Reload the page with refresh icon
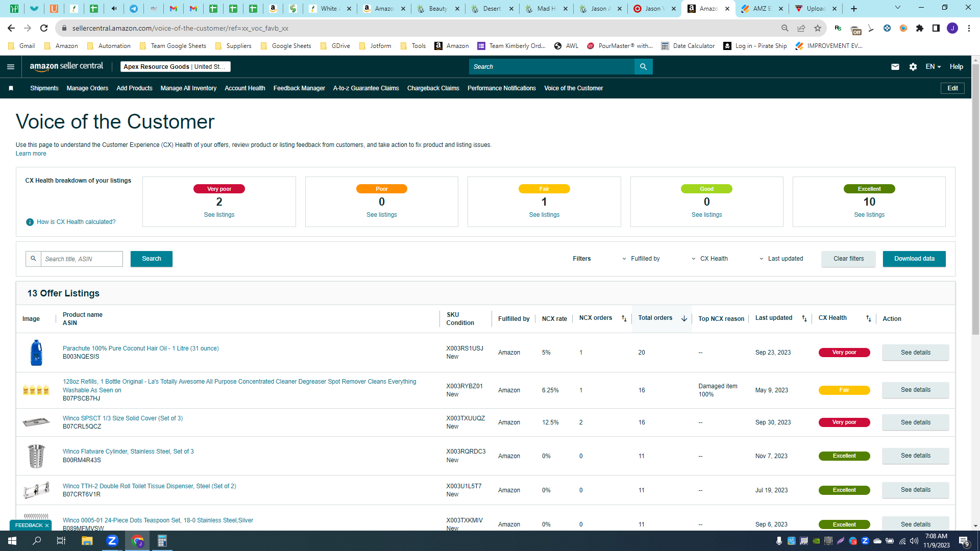The image size is (980, 551). tap(44, 28)
